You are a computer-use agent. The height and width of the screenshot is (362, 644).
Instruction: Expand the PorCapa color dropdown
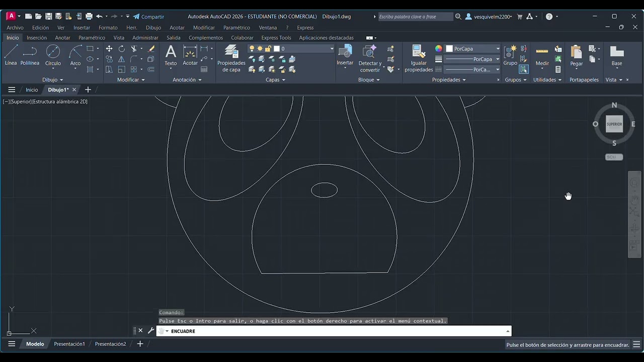pos(473,49)
